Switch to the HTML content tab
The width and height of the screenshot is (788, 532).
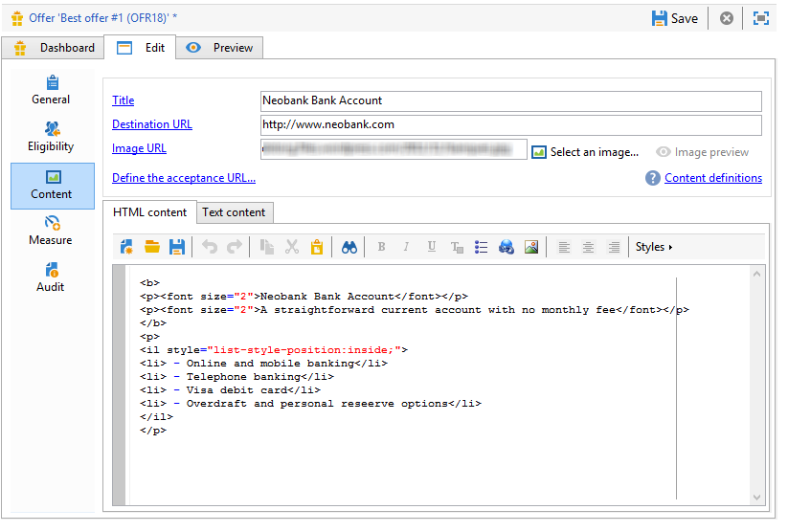pos(149,212)
